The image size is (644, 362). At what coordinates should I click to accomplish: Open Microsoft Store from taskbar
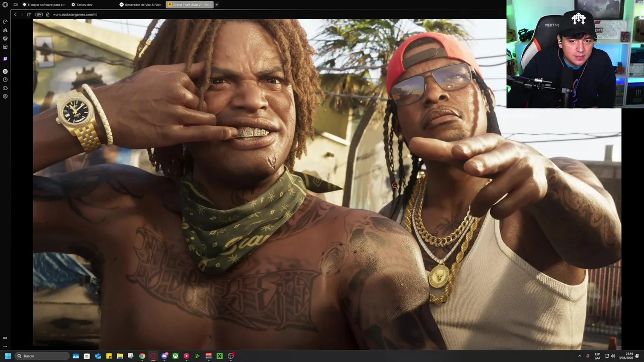[x=87, y=356]
